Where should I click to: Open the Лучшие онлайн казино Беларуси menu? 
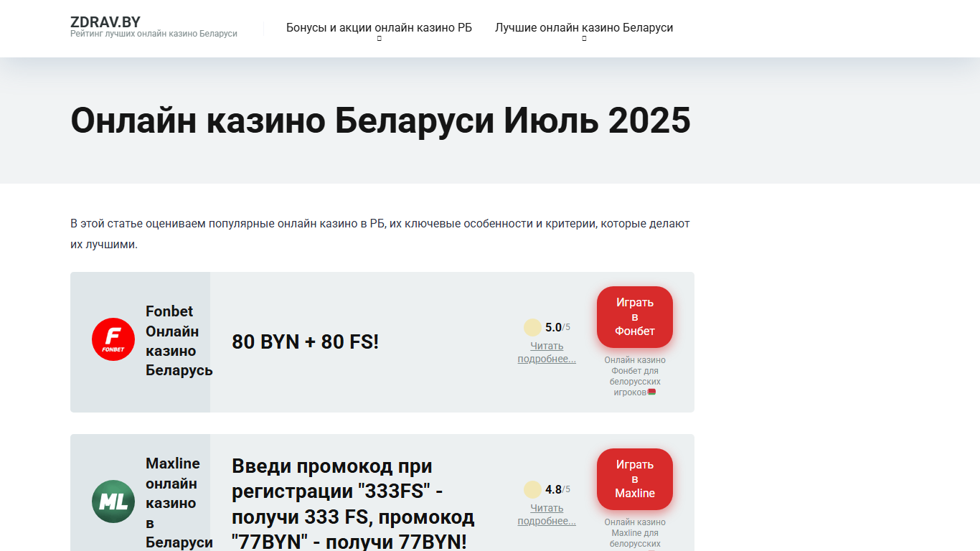tap(584, 28)
